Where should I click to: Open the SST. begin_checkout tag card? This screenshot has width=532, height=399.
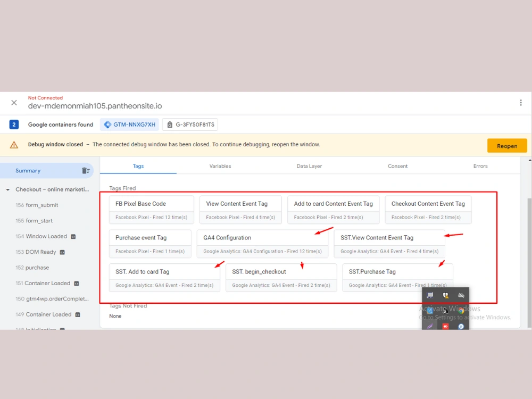pos(281,278)
